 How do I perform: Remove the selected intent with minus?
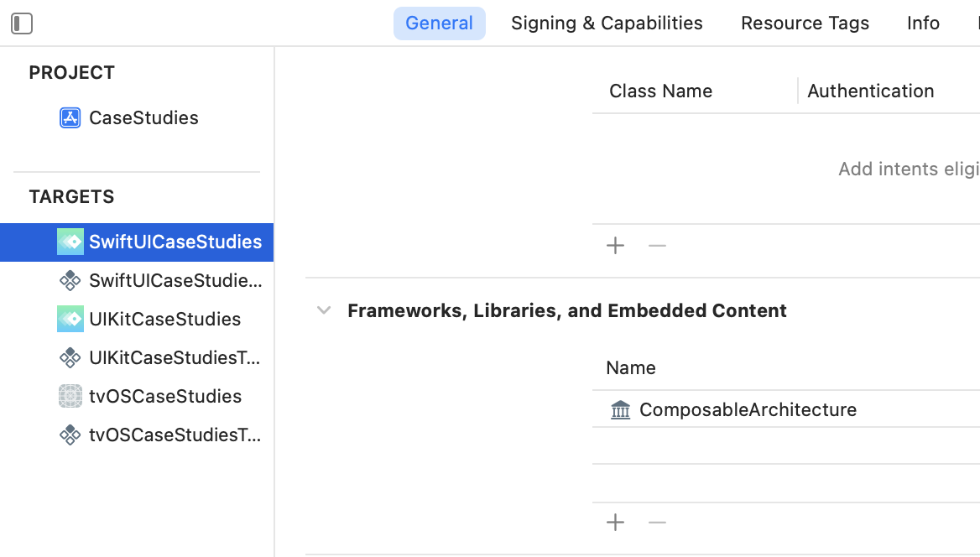pyautogui.click(x=657, y=246)
